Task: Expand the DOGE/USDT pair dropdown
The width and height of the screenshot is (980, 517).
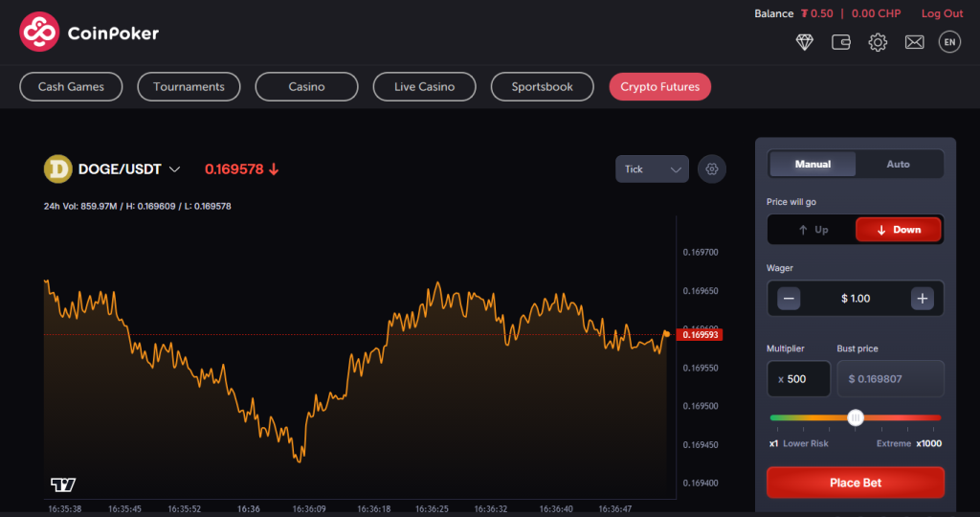Action: point(175,169)
